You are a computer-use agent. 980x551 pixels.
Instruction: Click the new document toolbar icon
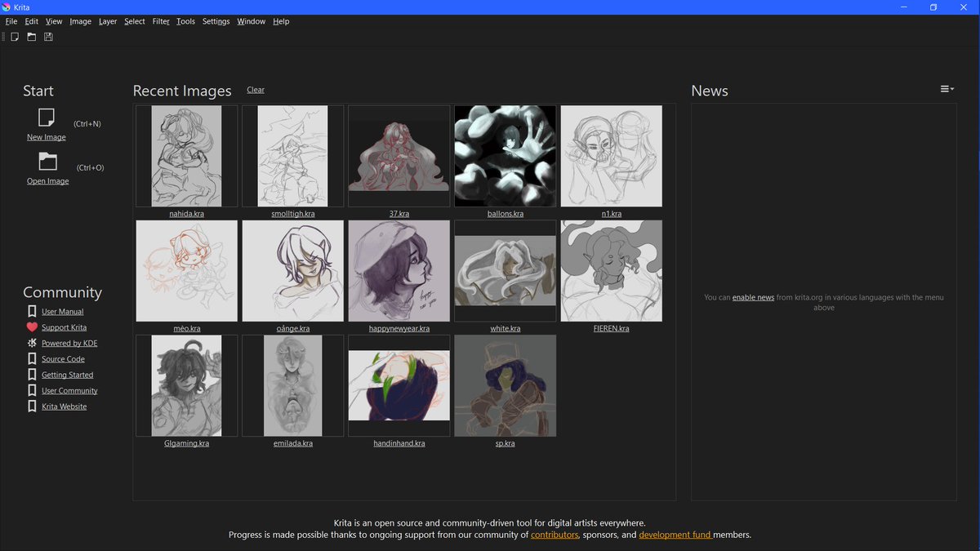15,37
